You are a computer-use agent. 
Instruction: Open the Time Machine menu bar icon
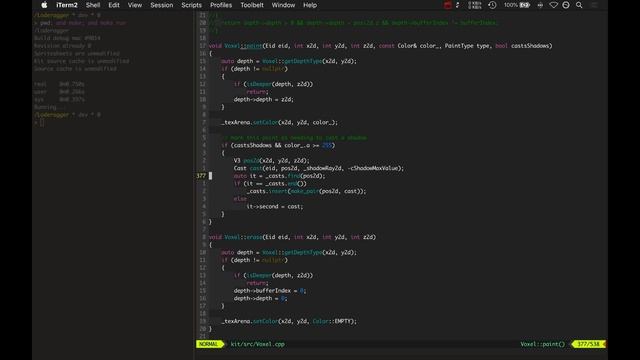(x=492, y=5)
